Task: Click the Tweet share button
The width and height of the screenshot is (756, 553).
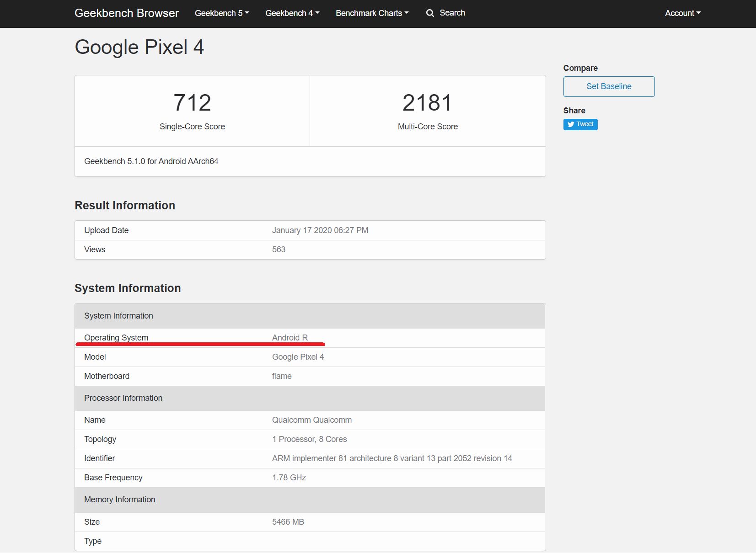Action: [x=580, y=124]
